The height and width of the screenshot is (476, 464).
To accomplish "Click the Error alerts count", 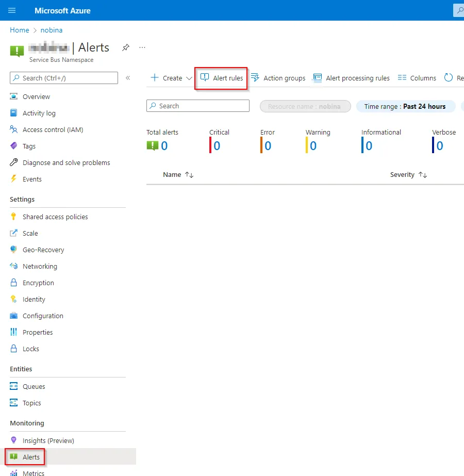I will tap(268, 146).
